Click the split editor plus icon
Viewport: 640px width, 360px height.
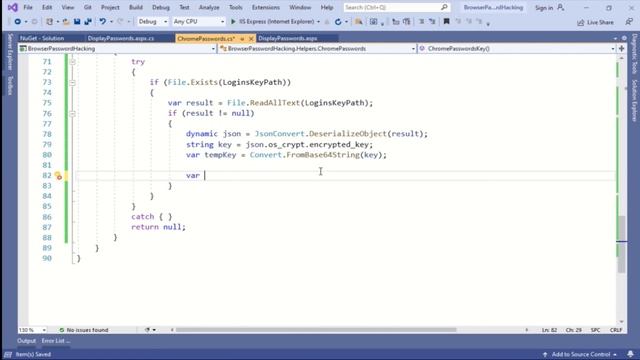pyautogui.click(x=622, y=49)
